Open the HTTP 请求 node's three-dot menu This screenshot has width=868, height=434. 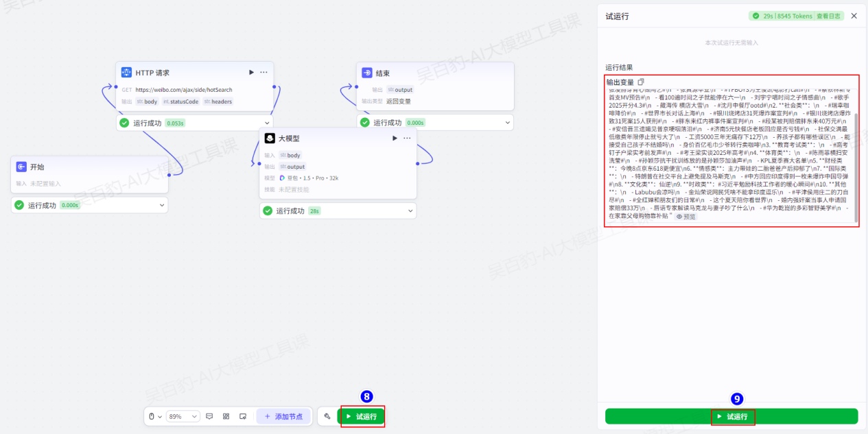263,72
